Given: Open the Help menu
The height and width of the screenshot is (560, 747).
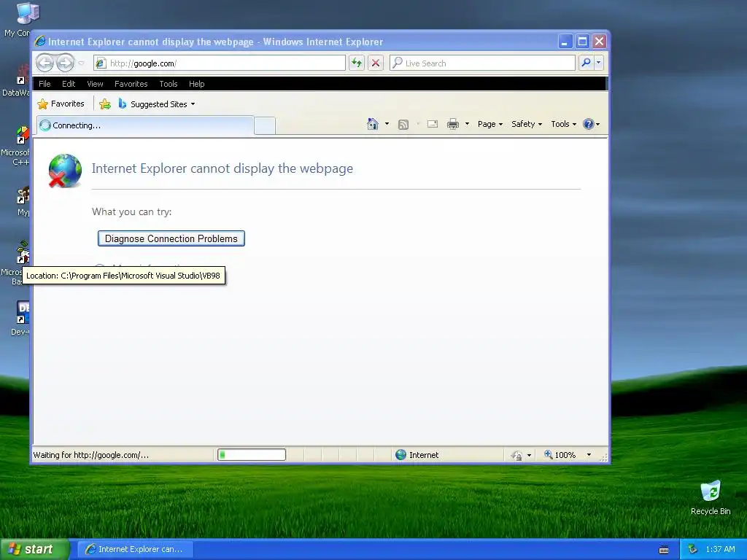Looking at the screenshot, I should (x=196, y=84).
